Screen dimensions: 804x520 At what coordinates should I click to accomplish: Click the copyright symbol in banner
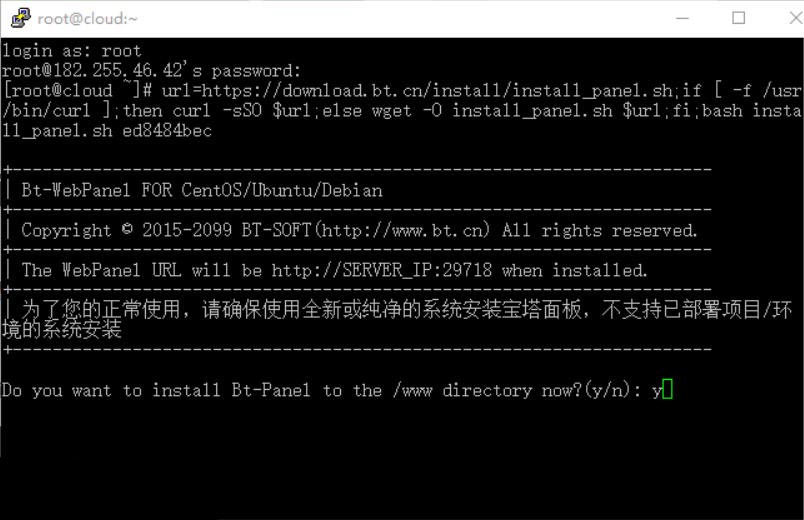coord(126,230)
